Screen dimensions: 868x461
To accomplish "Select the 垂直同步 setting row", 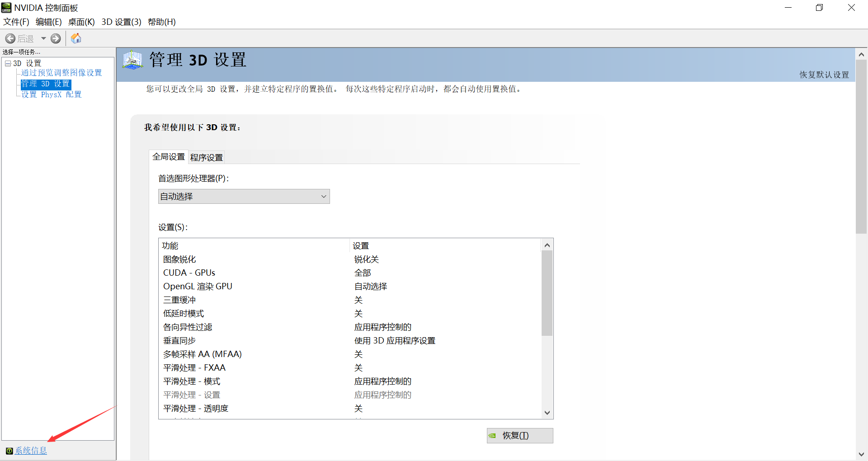I will click(x=350, y=341).
